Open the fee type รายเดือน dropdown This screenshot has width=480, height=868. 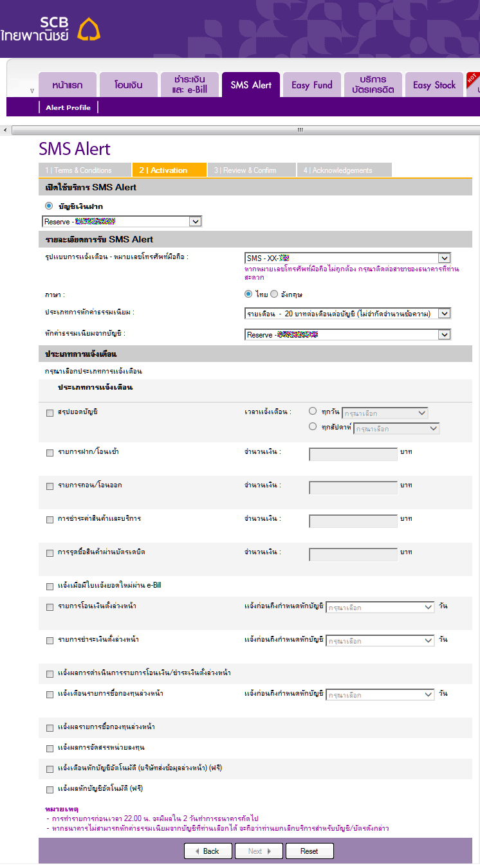[x=348, y=313]
